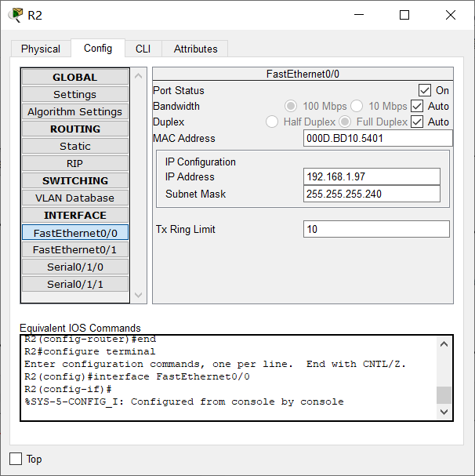
Task: Enable the Top checkbox
Action: point(16,459)
